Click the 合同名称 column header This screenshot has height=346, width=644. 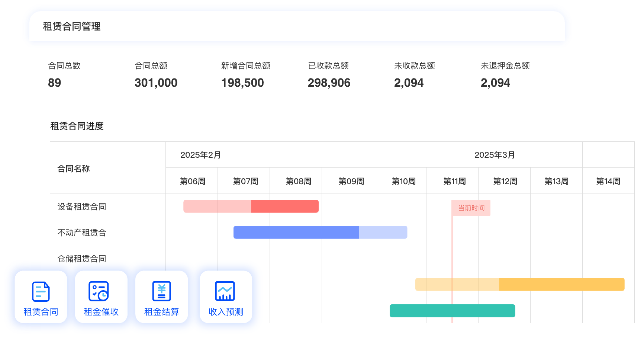[x=74, y=169]
